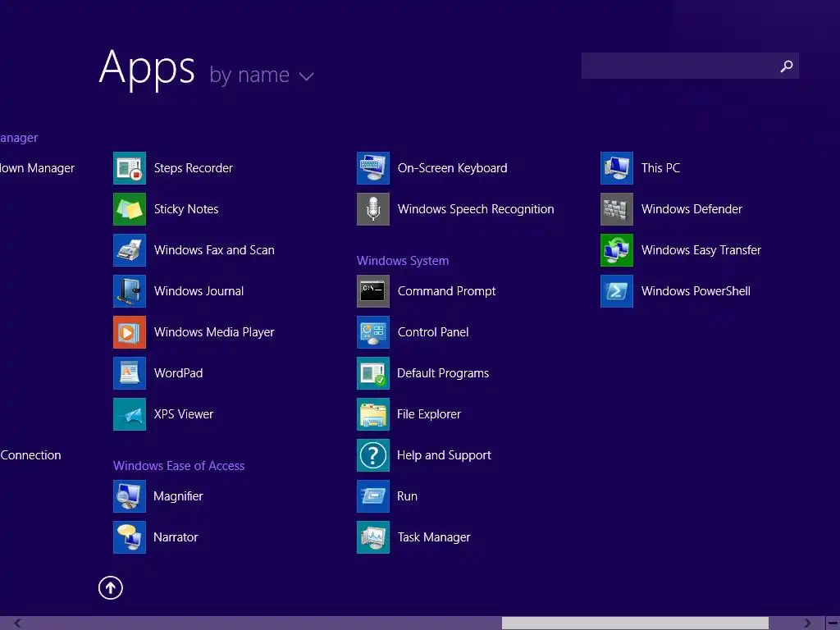Click the 'Magnifier' label

178,496
